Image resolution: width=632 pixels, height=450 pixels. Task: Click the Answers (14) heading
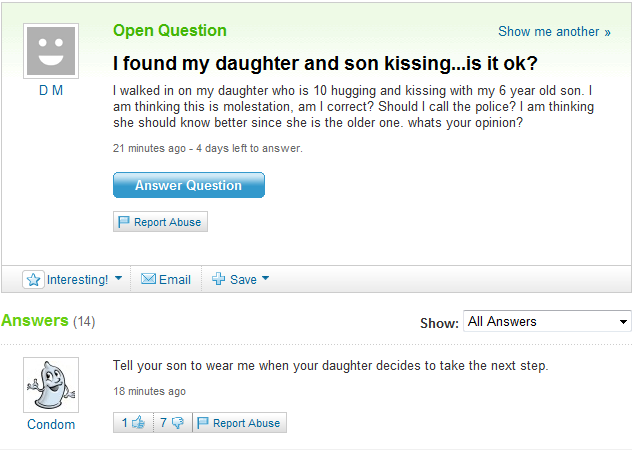coord(47,321)
